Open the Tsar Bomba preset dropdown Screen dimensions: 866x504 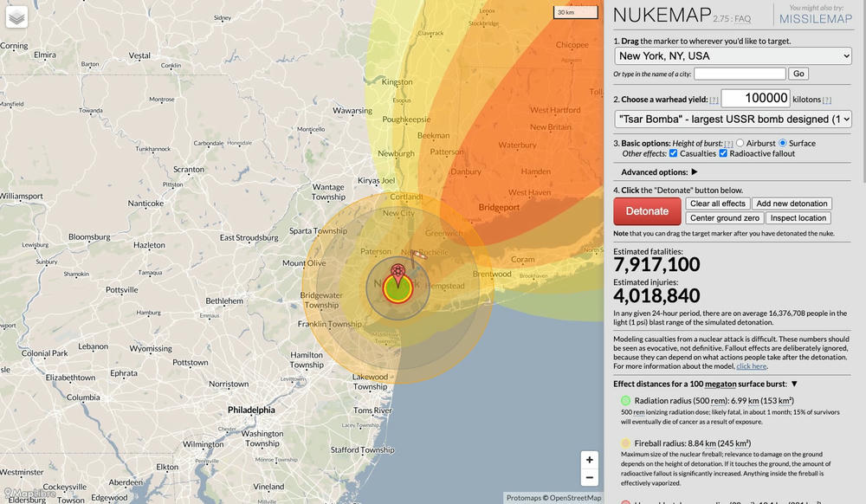pyautogui.click(x=733, y=120)
